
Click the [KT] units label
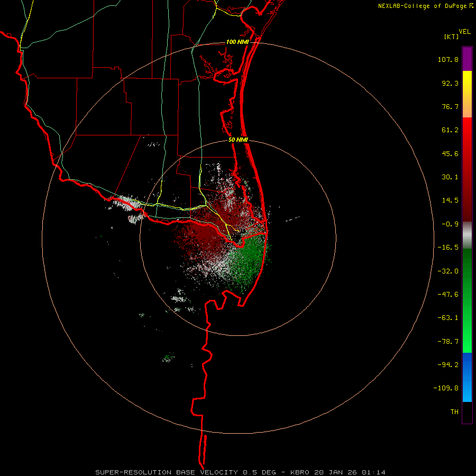pos(452,37)
